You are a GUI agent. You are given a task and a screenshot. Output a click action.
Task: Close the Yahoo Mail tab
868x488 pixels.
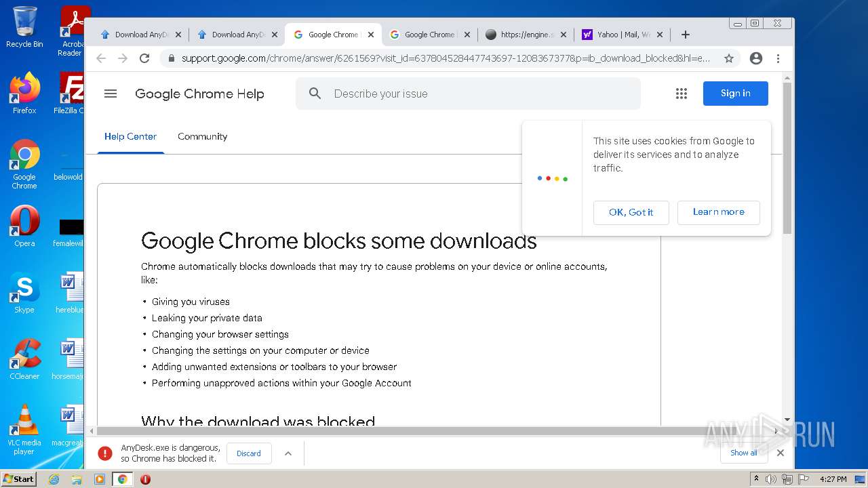(x=660, y=35)
